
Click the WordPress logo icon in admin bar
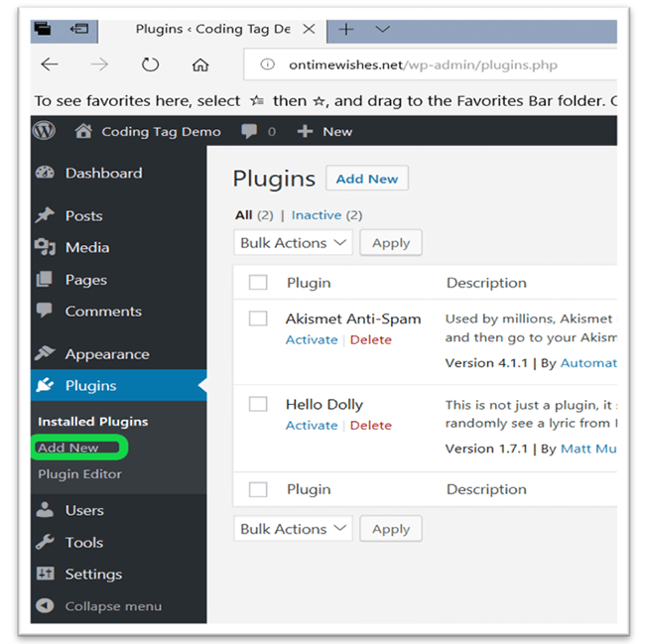pos(44,131)
